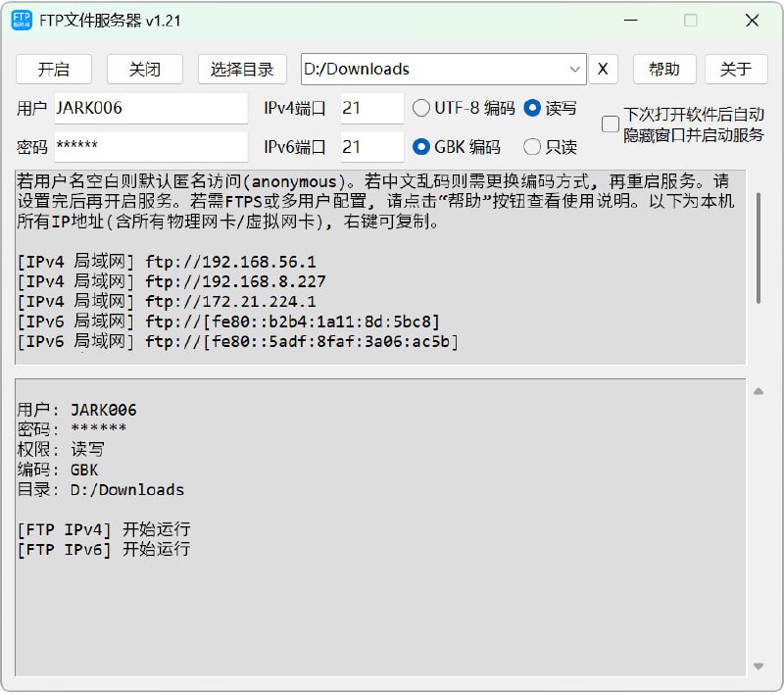Image resolution: width=784 pixels, height=694 pixels.
Task: Select the GBK encoding option
Action: [421, 147]
